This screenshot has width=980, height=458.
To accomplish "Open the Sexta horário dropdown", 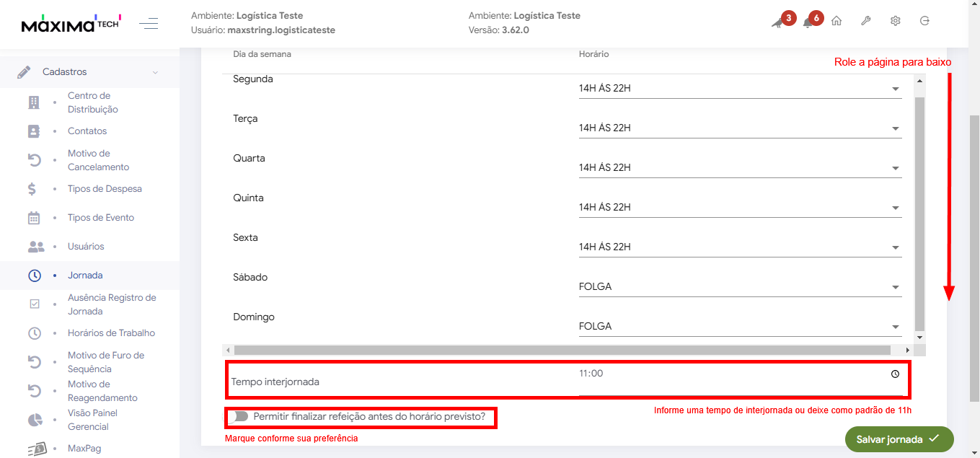I will [x=740, y=247].
